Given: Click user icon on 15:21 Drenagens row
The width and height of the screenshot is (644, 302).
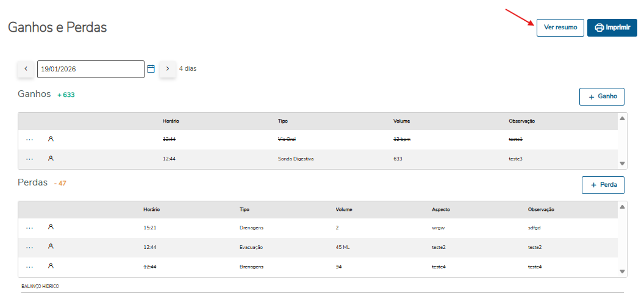Looking at the screenshot, I should pyautogui.click(x=51, y=227).
